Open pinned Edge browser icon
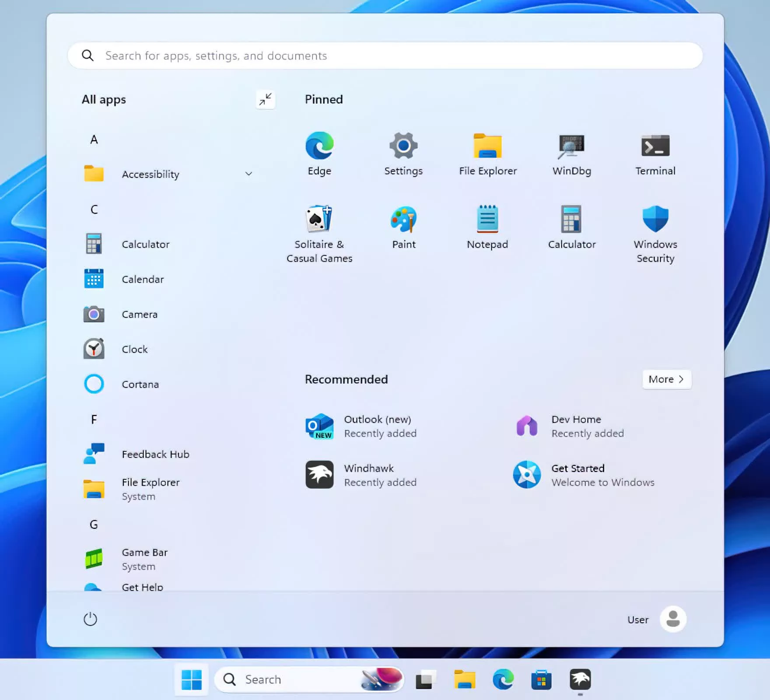 (x=319, y=153)
